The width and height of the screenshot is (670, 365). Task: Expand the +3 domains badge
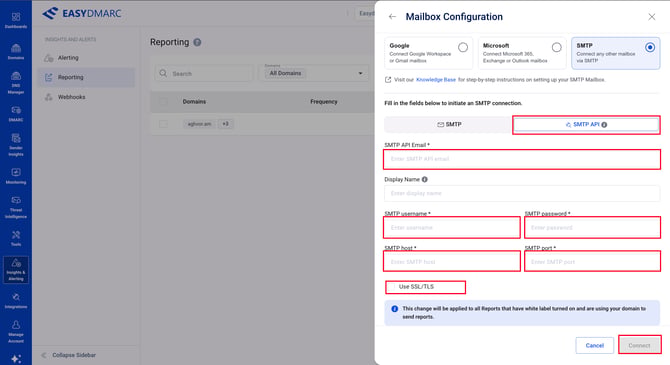[226, 124]
